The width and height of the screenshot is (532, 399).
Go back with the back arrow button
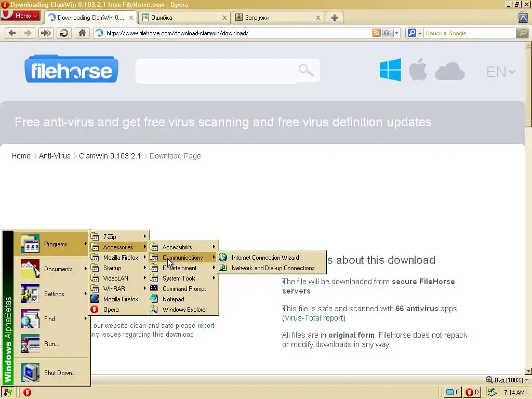(12, 33)
